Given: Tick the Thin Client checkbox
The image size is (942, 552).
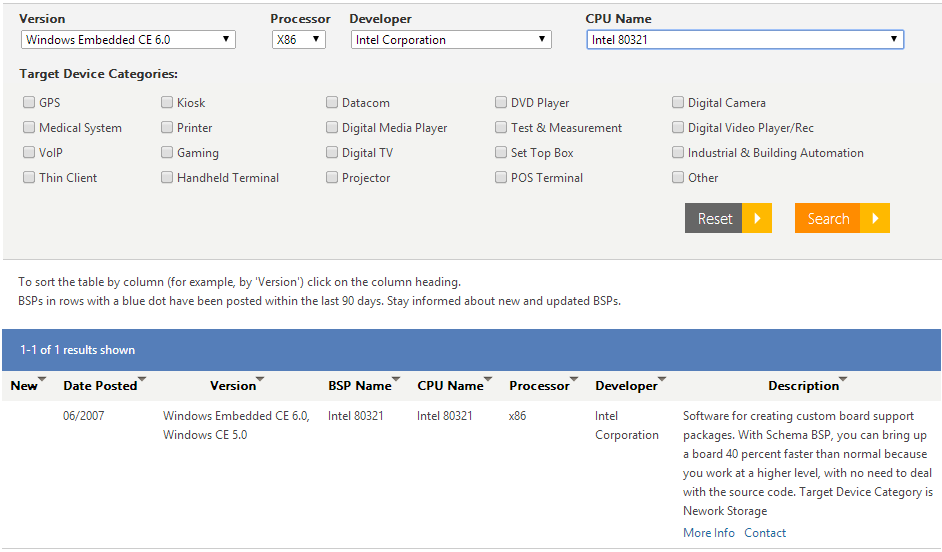Looking at the screenshot, I should (29, 177).
